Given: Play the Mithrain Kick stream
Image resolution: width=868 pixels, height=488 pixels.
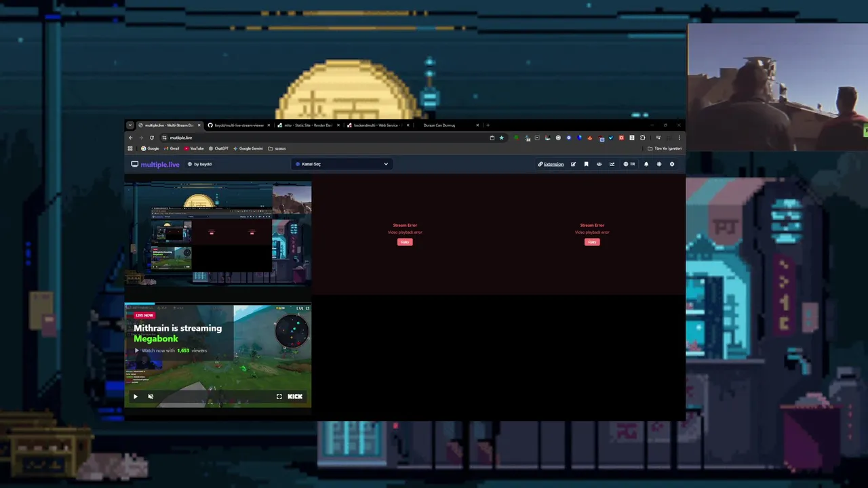Looking at the screenshot, I should tap(135, 396).
